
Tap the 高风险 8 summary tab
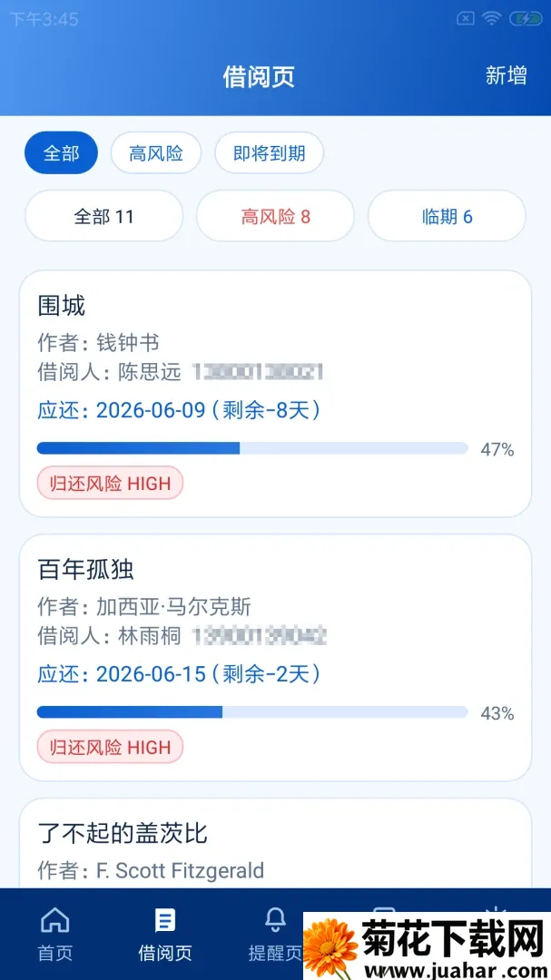(x=275, y=216)
